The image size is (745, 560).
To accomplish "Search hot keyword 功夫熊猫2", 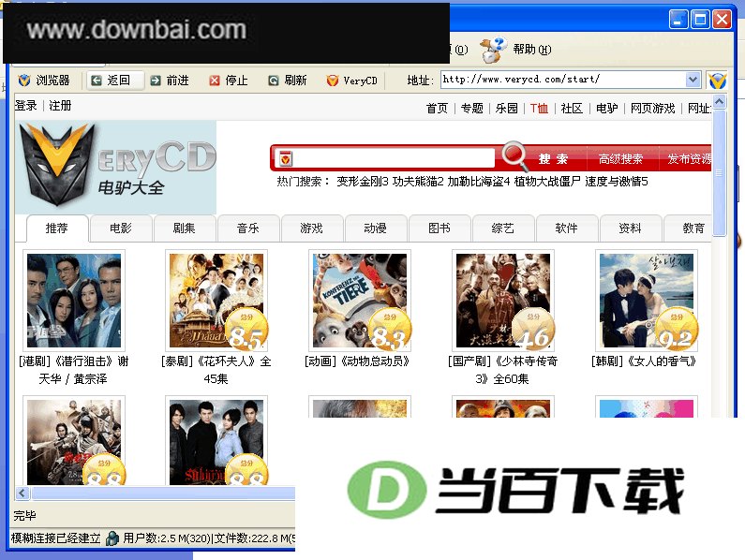I will (418, 182).
